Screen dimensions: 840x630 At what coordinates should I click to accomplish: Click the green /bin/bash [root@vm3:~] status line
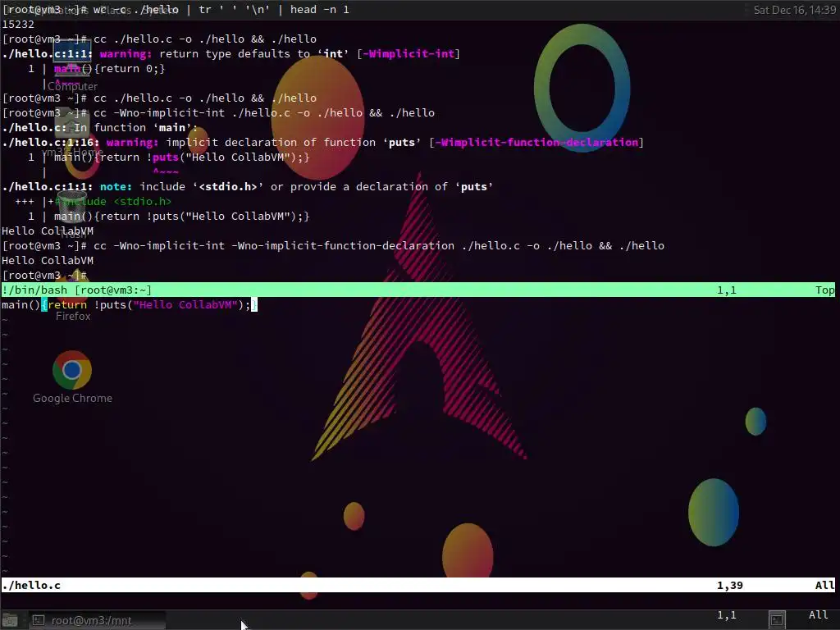point(418,290)
